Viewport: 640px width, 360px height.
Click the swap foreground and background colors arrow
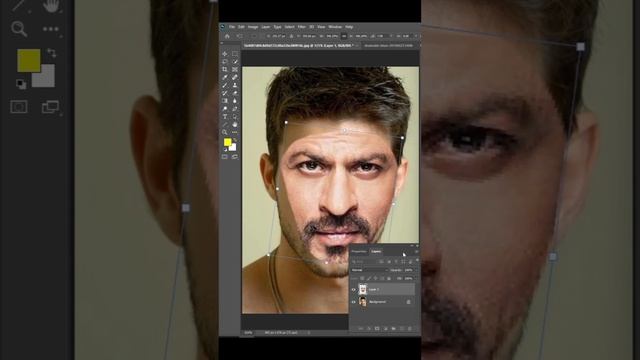pyautogui.click(x=235, y=140)
